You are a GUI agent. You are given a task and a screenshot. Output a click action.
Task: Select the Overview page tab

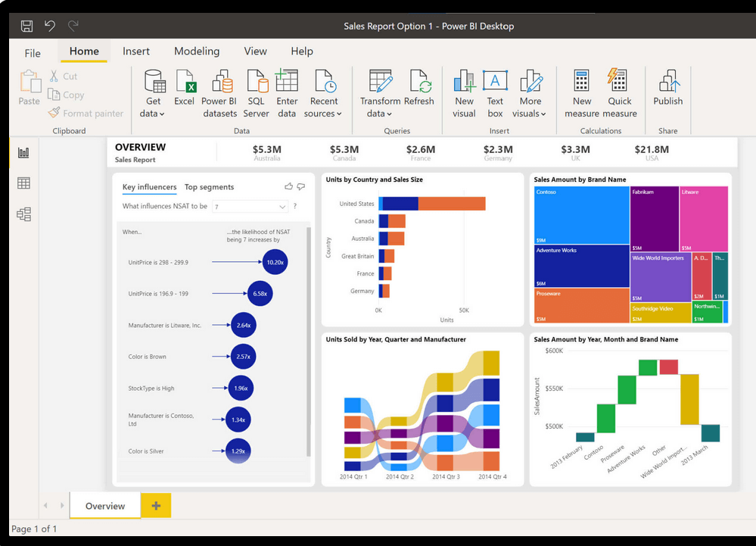(105, 505)
